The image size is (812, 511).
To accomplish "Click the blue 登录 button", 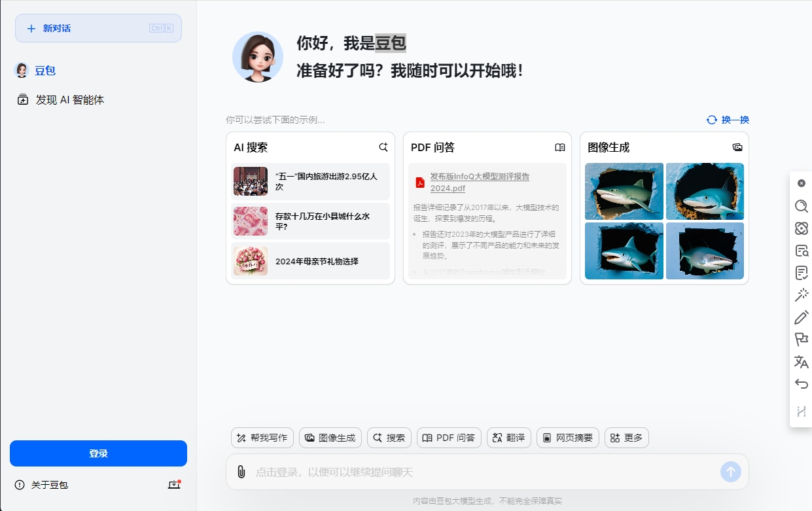I will point(98,453).
